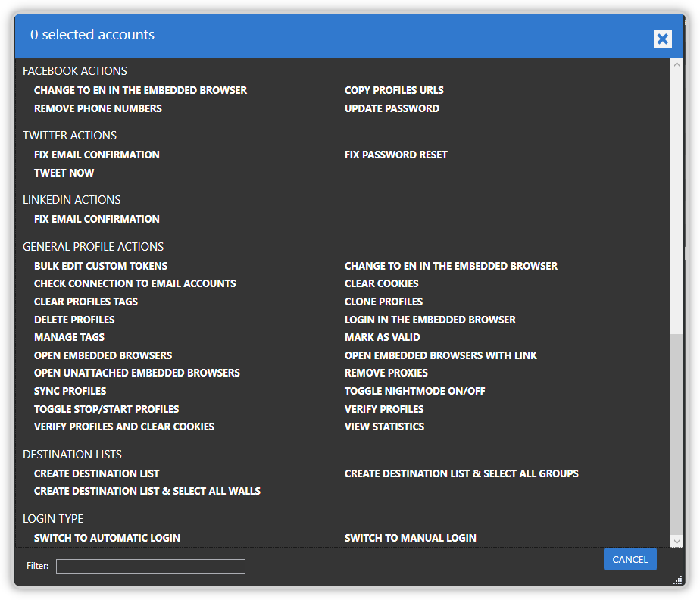Choose Clear Profiles Tags
Screen dimensions: 700x600
[x=86, y=302]
